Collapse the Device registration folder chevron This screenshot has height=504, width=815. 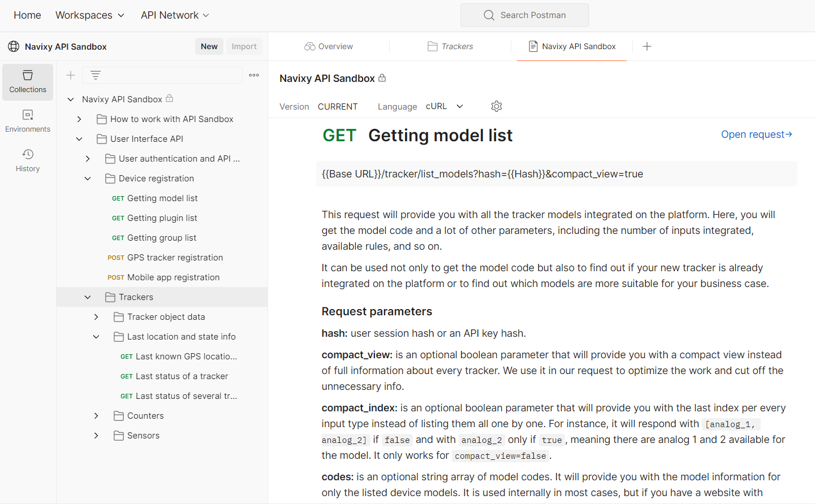[x=88, y=179]
